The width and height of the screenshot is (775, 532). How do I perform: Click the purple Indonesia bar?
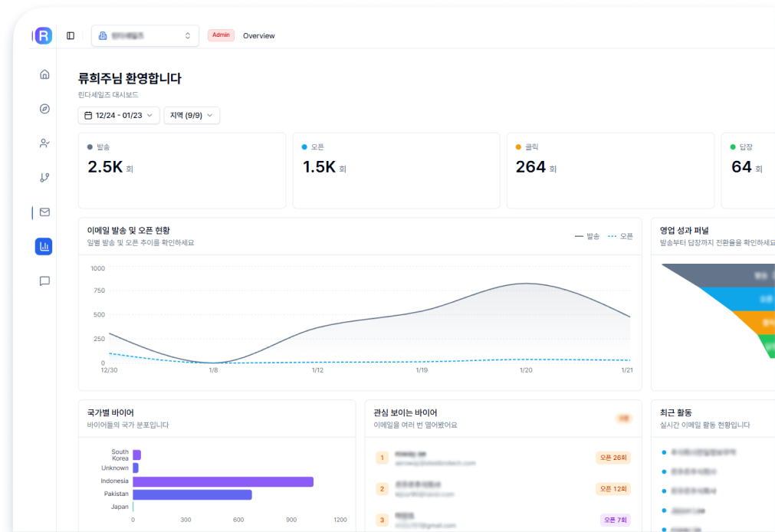(223, 481)
